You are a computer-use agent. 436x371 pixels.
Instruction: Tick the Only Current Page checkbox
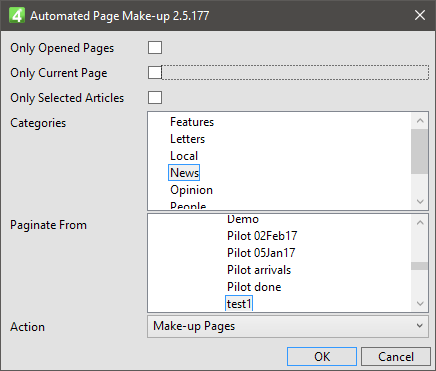[155, 73]
